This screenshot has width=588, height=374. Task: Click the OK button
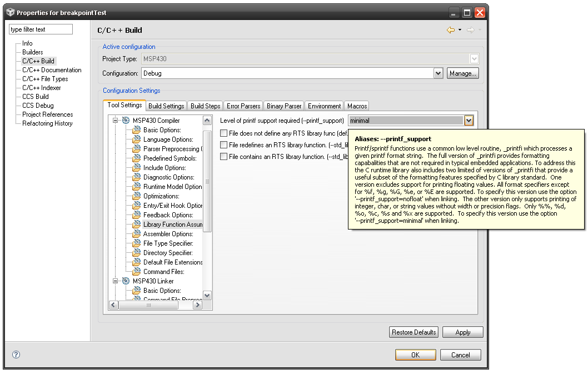point(416,355)
